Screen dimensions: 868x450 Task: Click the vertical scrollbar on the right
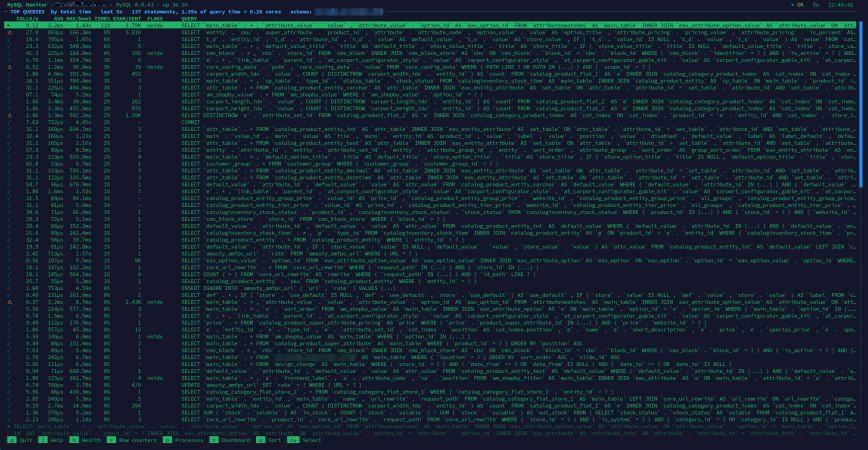(x=861, y=105)
